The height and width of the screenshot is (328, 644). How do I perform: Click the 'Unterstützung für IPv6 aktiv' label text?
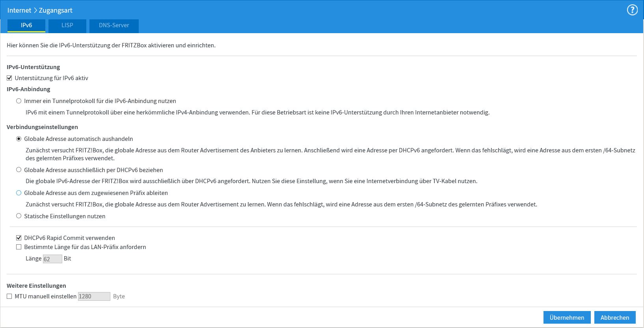point(51,78)
